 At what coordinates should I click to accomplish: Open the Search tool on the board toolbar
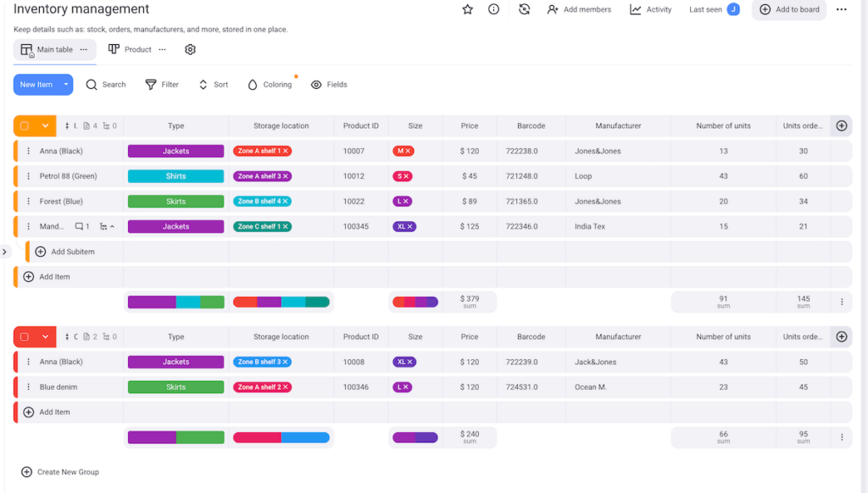[x=105, y=84]
